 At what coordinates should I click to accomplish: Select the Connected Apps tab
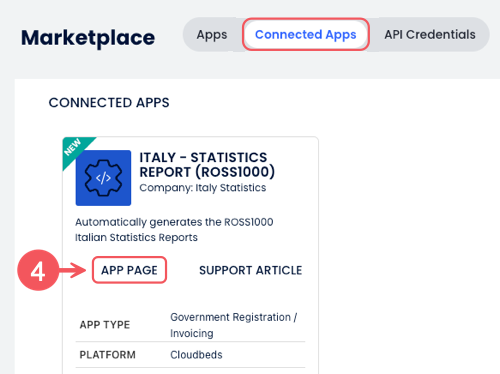click(306, 35)
